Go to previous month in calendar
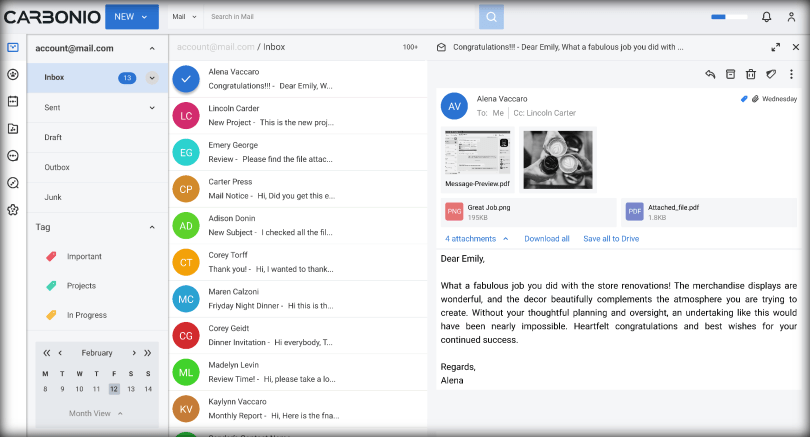The width and height of the screenshot is (810, 437). (x=60, y=353)
